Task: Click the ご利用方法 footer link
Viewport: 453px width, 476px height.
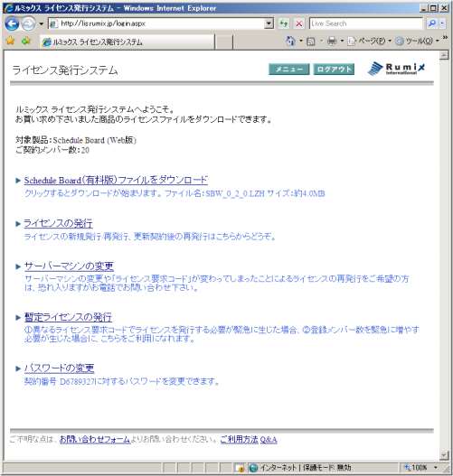Action: 239,439
